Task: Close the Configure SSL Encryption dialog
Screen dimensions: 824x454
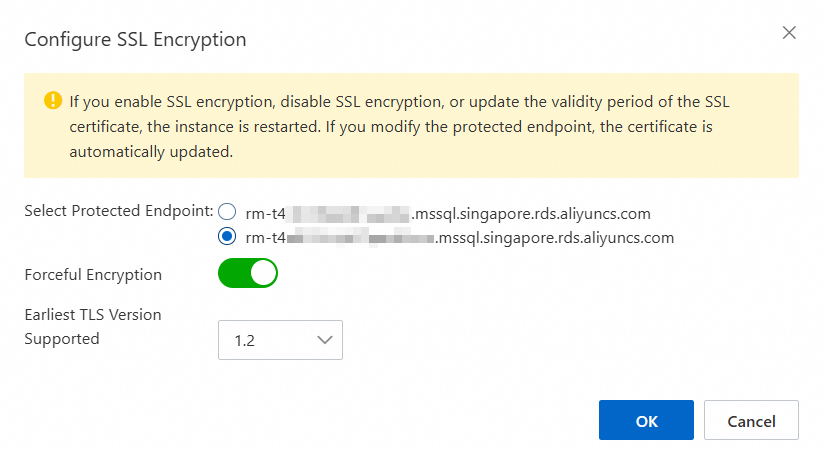Action: pyautogui.click(x=789, y=33)
